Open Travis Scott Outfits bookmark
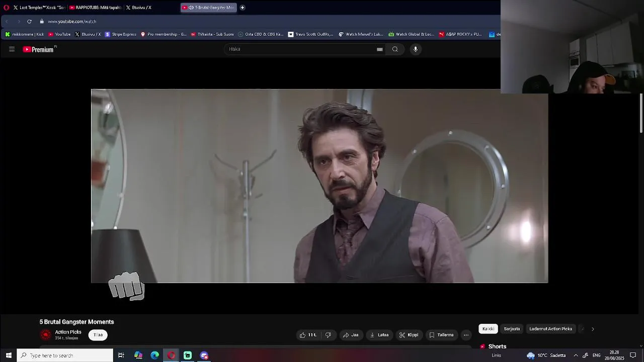The height and width of the screenshot is (362, 644). pos(310,34)
